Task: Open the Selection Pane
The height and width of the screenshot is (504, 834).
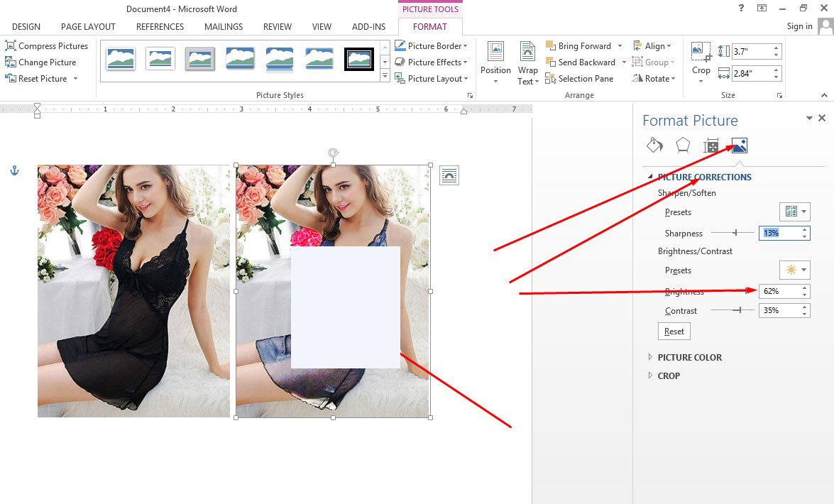Action: [x=579, y=79]
